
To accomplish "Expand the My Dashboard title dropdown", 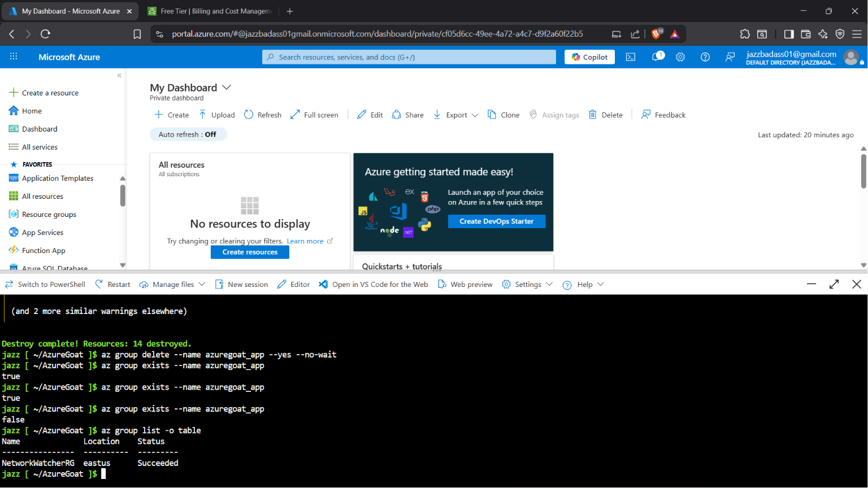I will pyautogui.click(x=227, y=88).
